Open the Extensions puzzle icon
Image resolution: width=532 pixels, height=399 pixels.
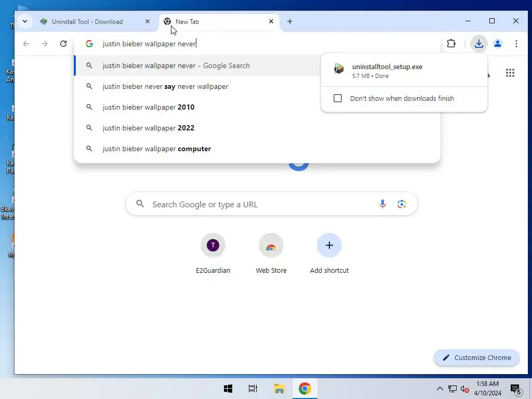pos(451,44)
